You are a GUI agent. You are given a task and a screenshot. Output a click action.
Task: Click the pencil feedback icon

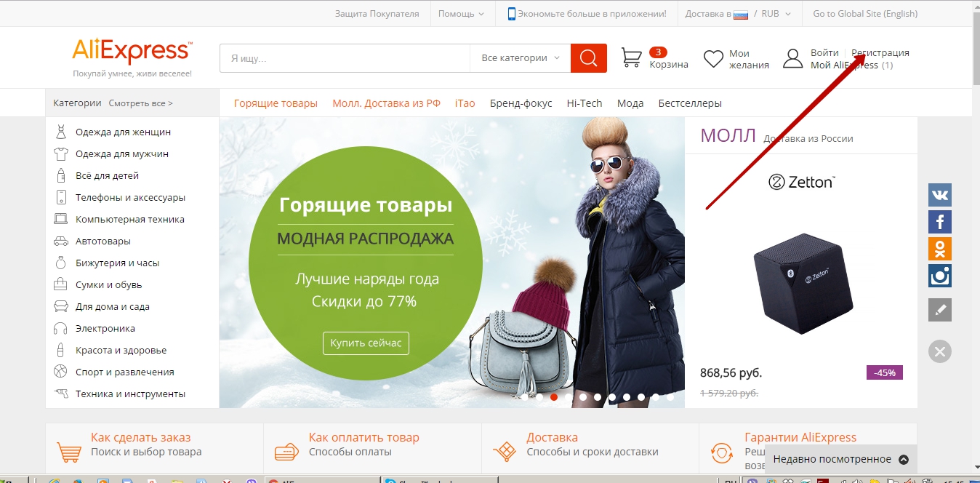click(x=940, y=310)
